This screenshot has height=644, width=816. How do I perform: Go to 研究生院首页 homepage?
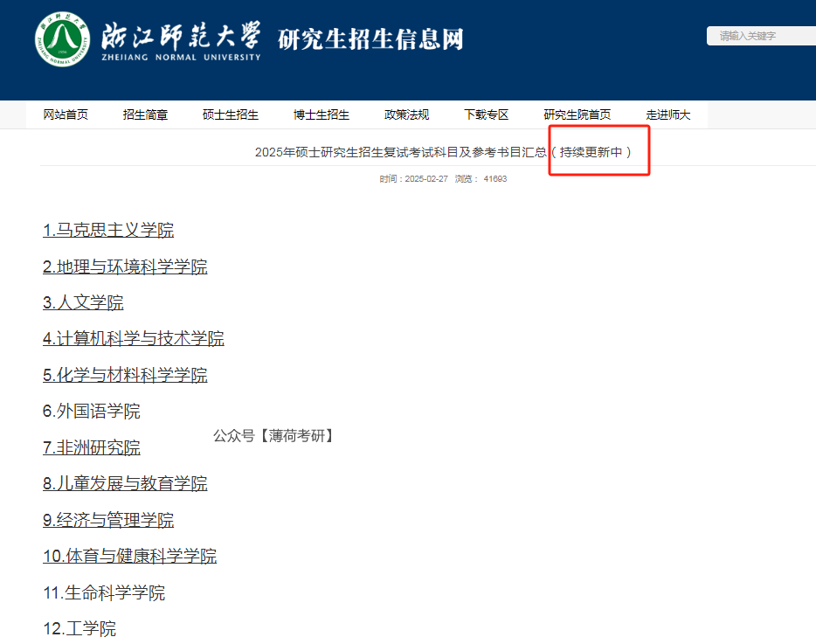coord(577,114)
